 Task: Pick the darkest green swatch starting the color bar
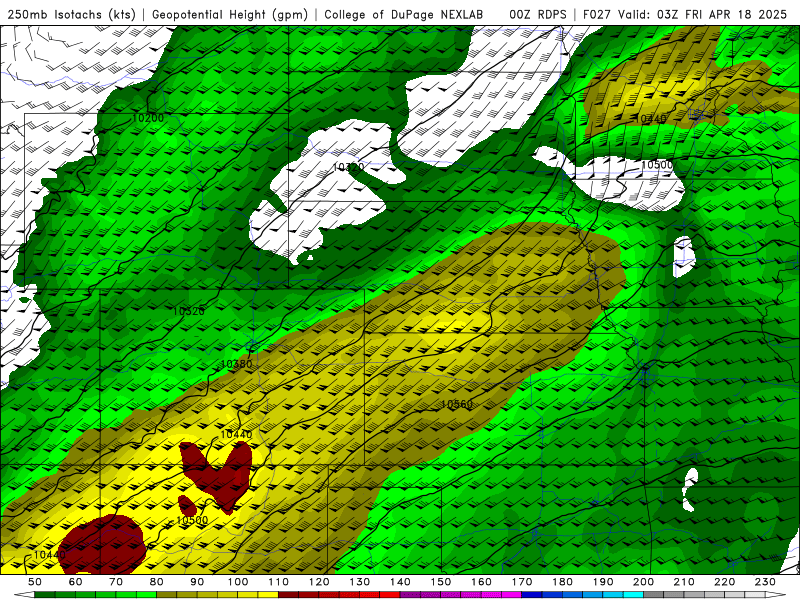tap(45, 596)
